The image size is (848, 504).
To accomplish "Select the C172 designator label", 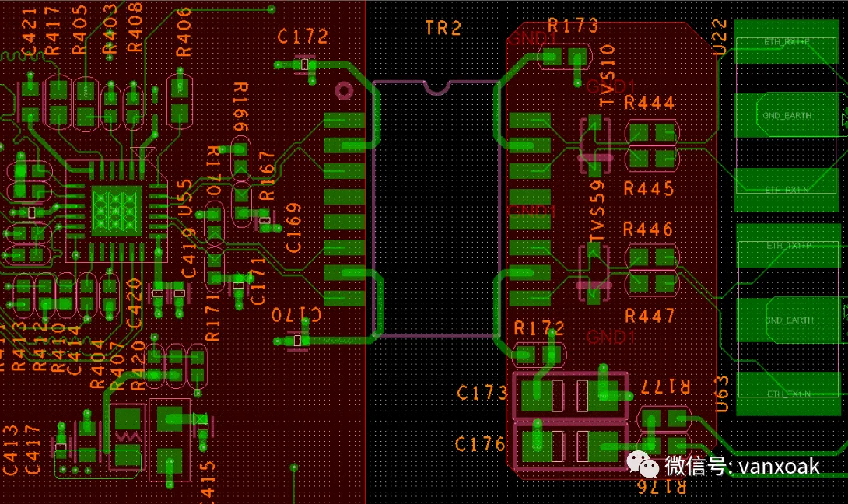I will (x=303, y=37).
